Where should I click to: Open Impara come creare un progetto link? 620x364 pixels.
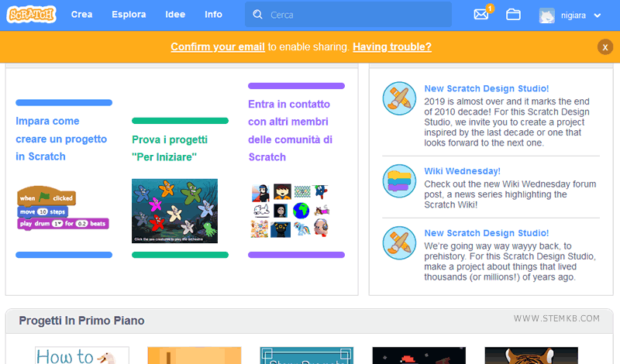[x=61, y=139]
